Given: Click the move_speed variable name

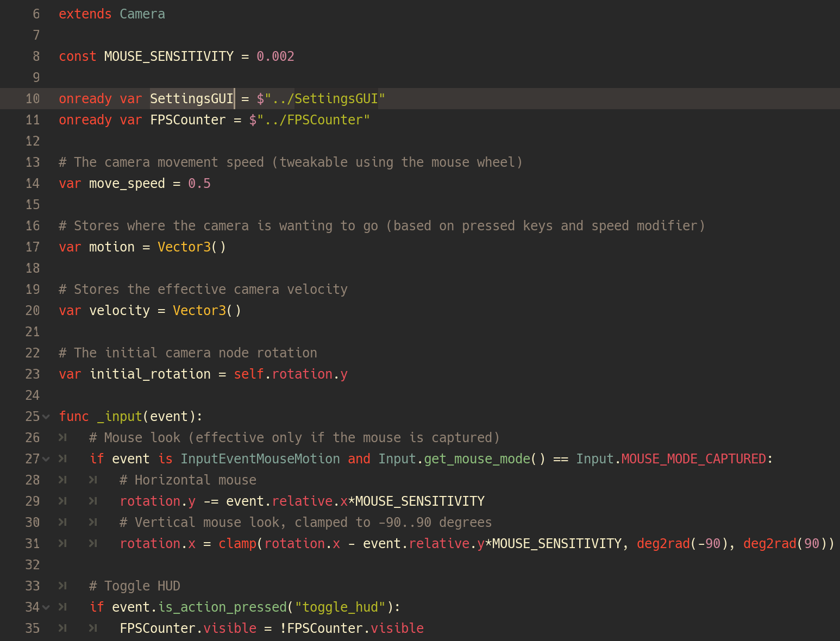Looking at the screenshot, I should coord(127,184).
